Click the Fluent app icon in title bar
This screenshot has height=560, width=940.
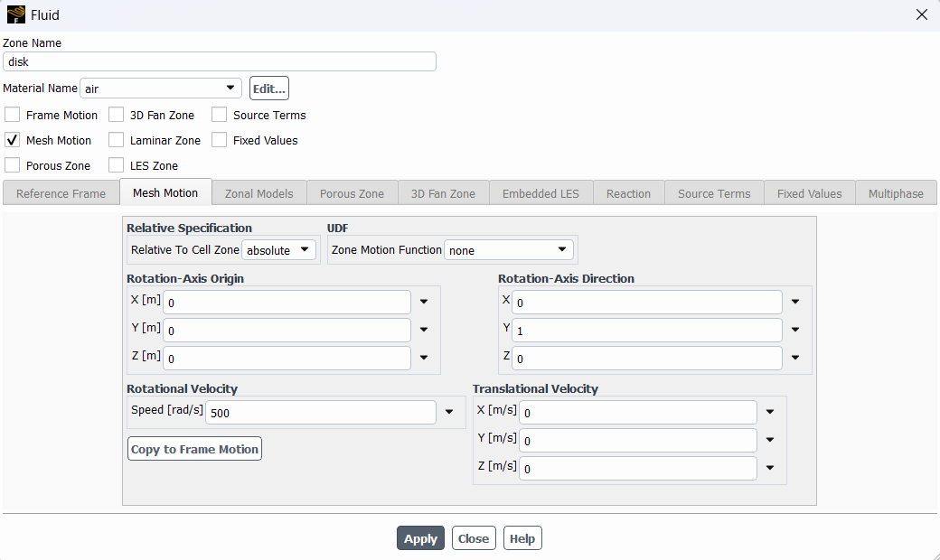click(15, 14)
